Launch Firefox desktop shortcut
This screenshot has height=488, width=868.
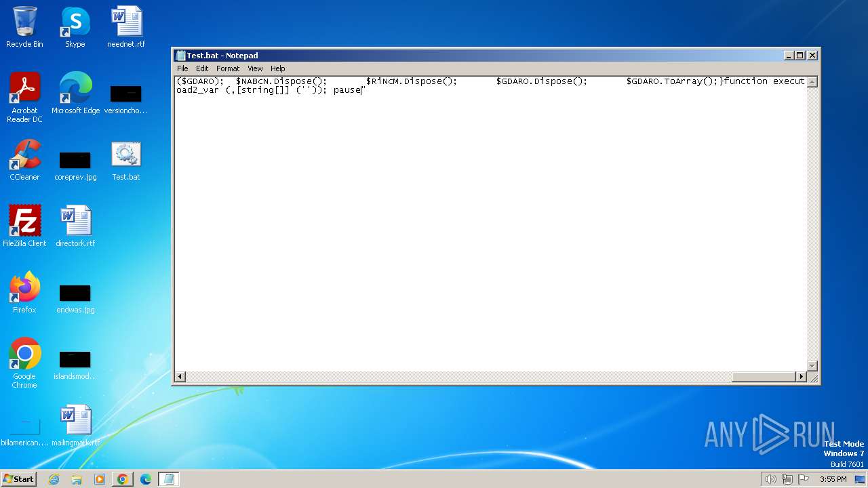tap(24, 293)
